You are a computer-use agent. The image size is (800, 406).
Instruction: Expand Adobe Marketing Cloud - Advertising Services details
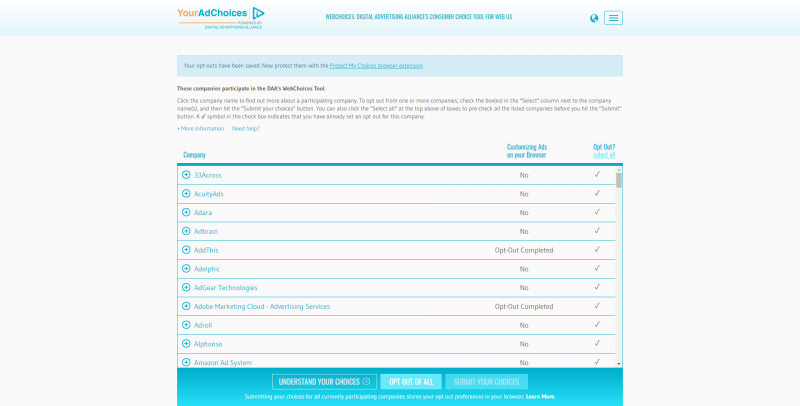186,306
